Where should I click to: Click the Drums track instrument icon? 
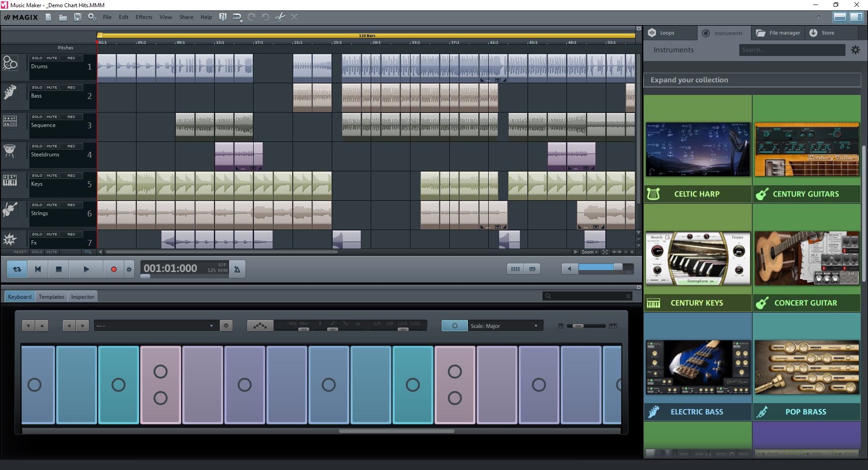(x=10, y=63)
